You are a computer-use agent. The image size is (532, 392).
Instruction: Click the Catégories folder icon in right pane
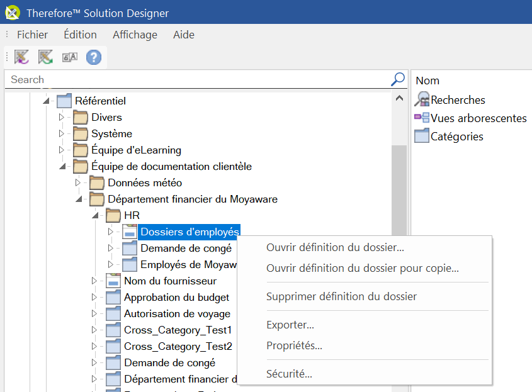pyautogui.click(x=422, y=136)
